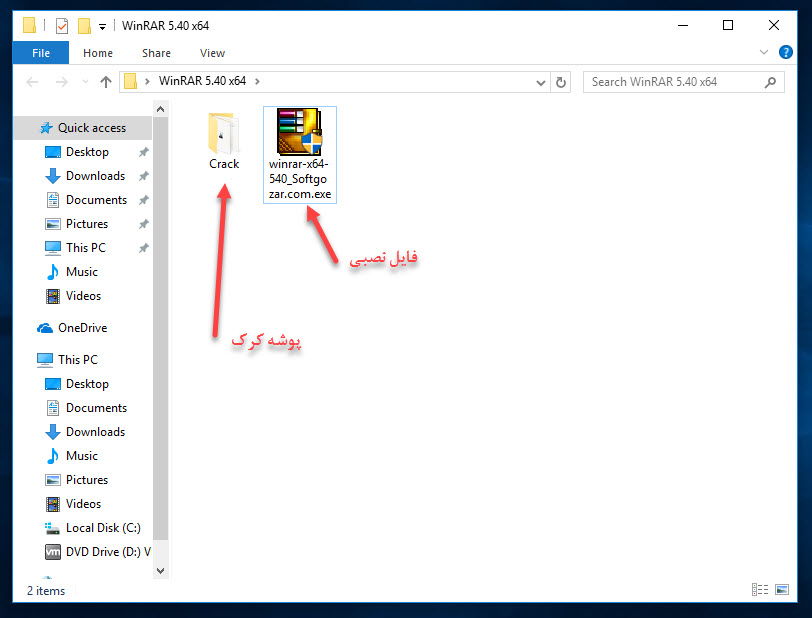This screenshot has height=618, width=812.
Task: Select Quick access in navigation pane
Action: point(83,128)
